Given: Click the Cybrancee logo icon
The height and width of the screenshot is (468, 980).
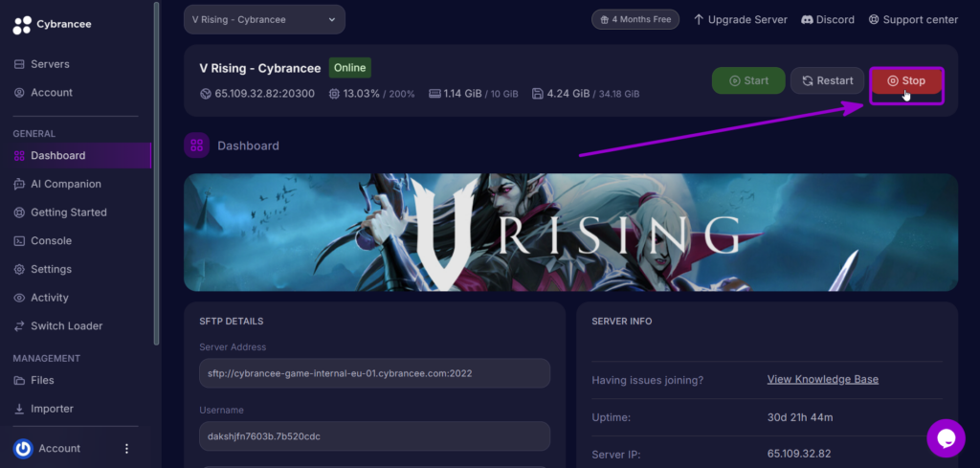Looking at the screenshot, I should click(x=22, y=25).
